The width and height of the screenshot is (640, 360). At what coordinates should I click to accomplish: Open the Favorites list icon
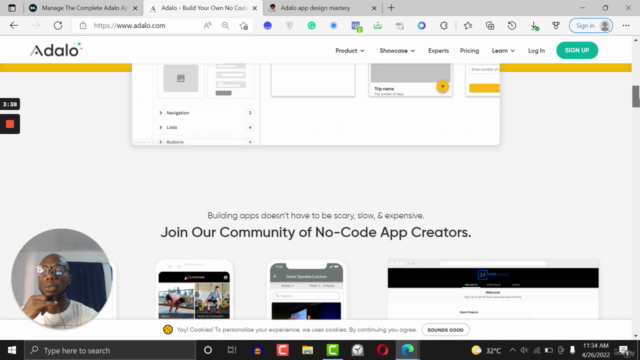(x=468, y=25)
